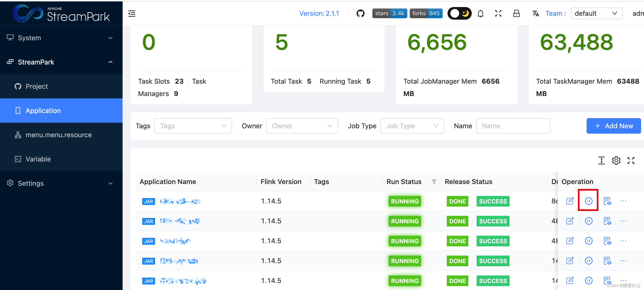Open more actions ellipsis for the second application
Screen dimensions: 644x290
(x=623, y=221)
